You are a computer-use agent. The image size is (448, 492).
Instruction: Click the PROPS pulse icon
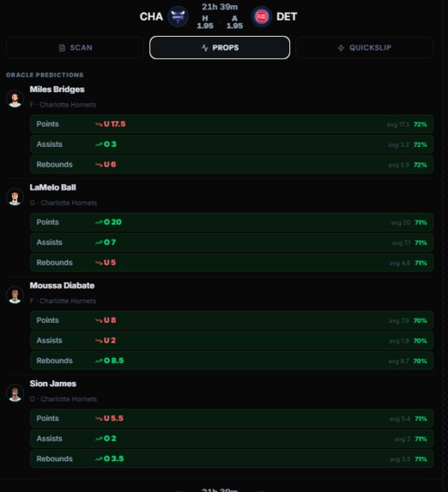click(x=205, y=48)
